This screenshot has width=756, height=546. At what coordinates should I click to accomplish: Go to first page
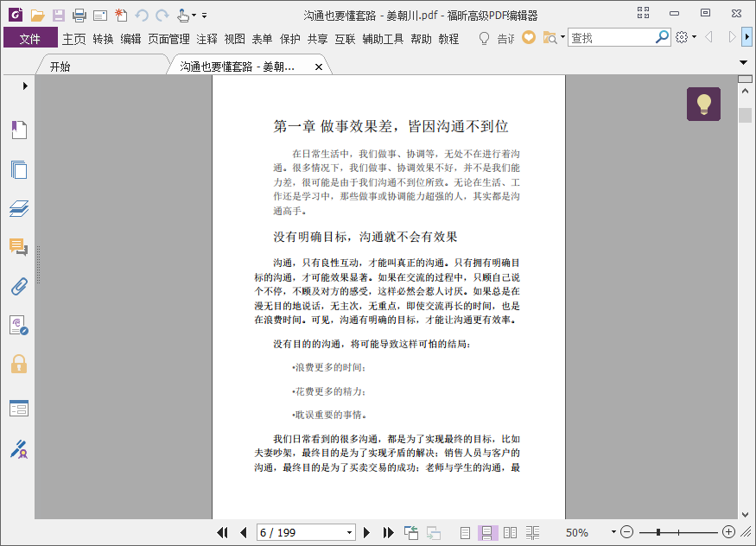[222, 532]
